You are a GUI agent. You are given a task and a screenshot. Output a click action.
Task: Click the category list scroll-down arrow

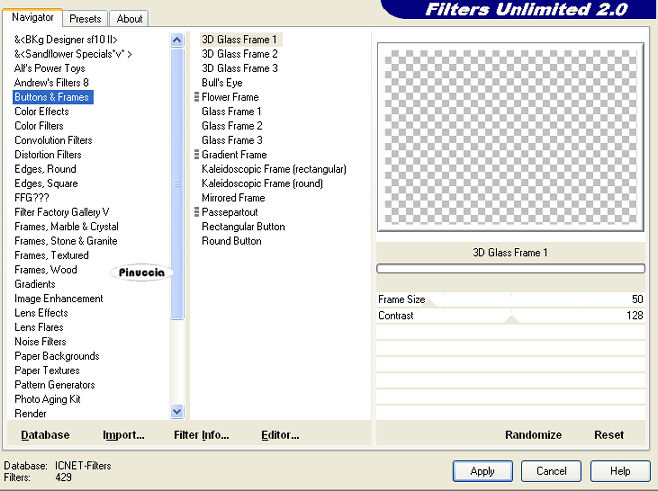pyautogui.click(x=177, y=411)
